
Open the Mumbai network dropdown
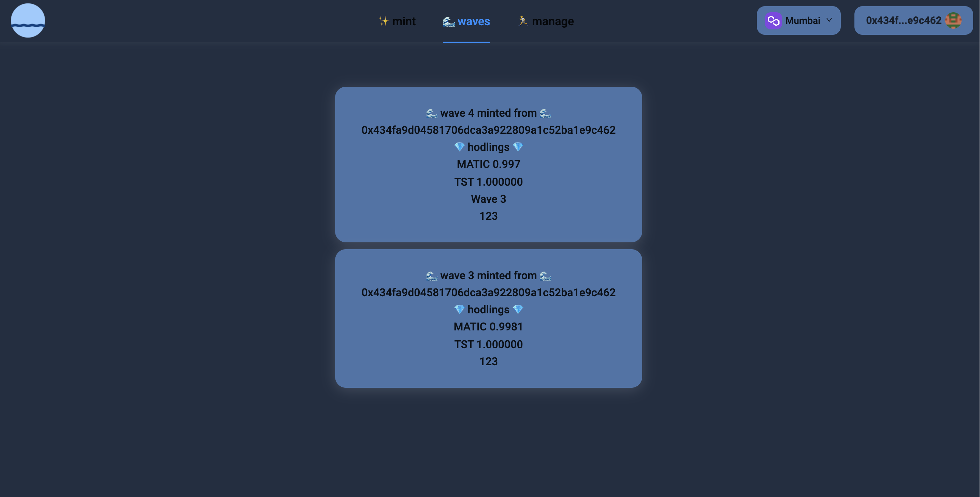point(798,20)
